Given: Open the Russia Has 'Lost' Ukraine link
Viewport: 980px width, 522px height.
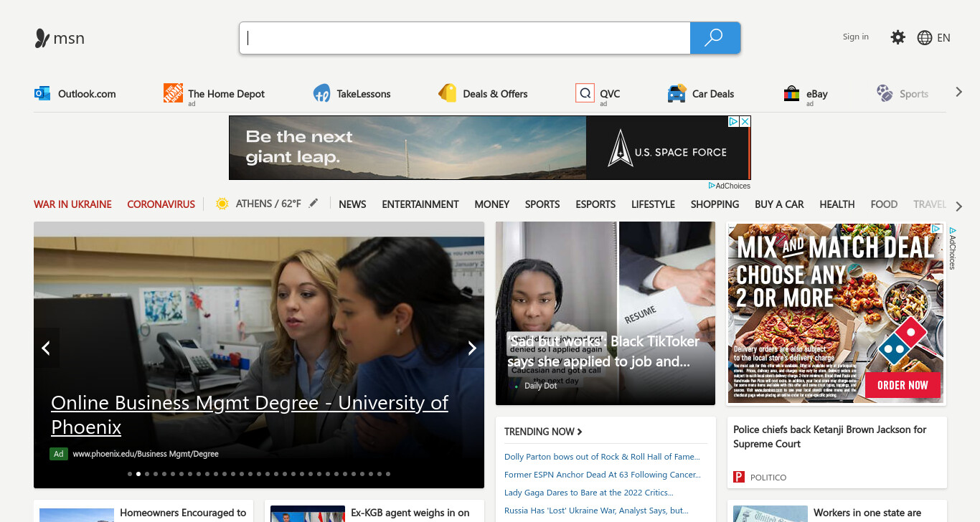Looking at the screenshot, I should pos(597,511).
